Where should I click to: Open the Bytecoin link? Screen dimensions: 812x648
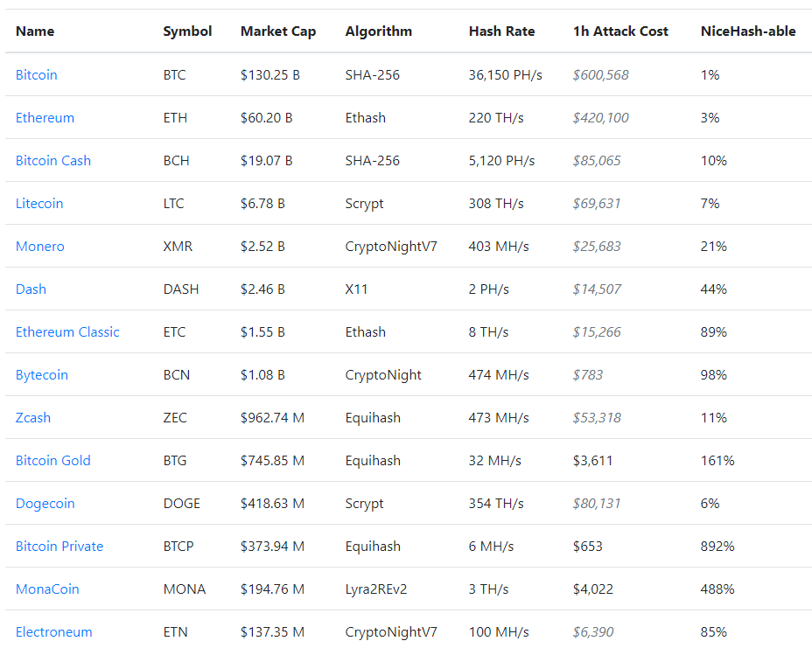42,375
